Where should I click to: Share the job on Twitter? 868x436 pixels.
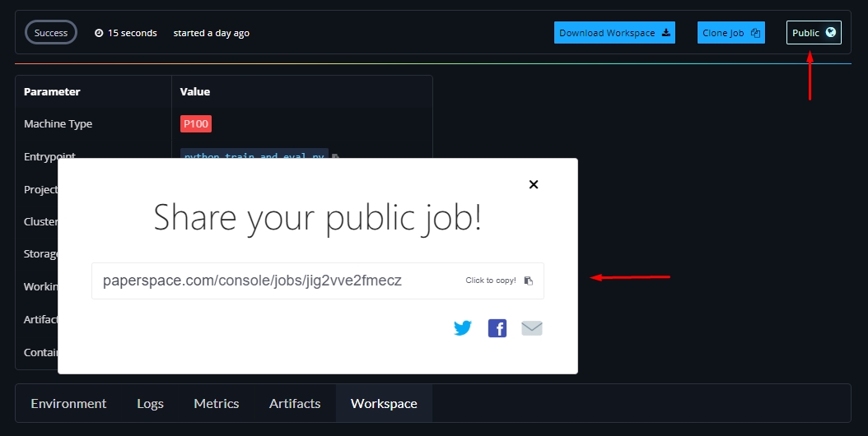(x=463, y=328)
